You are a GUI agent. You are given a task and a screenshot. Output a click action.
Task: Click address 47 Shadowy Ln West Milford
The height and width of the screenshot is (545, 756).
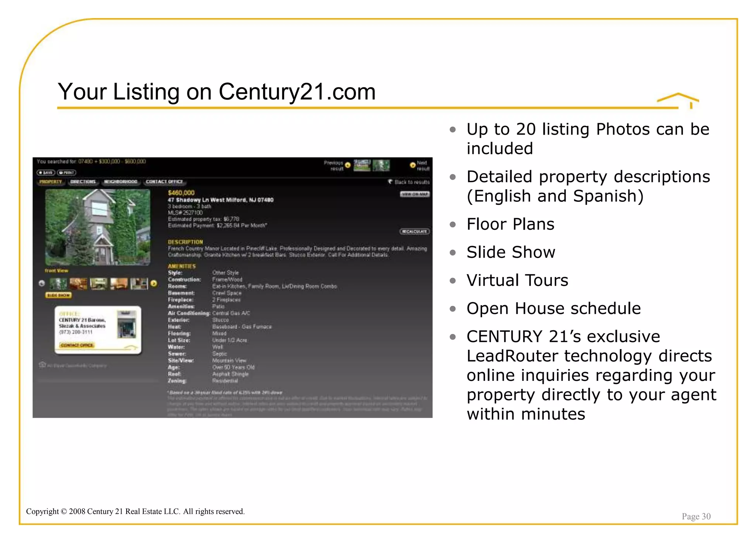pyautogui.click(x=221, y=200)
